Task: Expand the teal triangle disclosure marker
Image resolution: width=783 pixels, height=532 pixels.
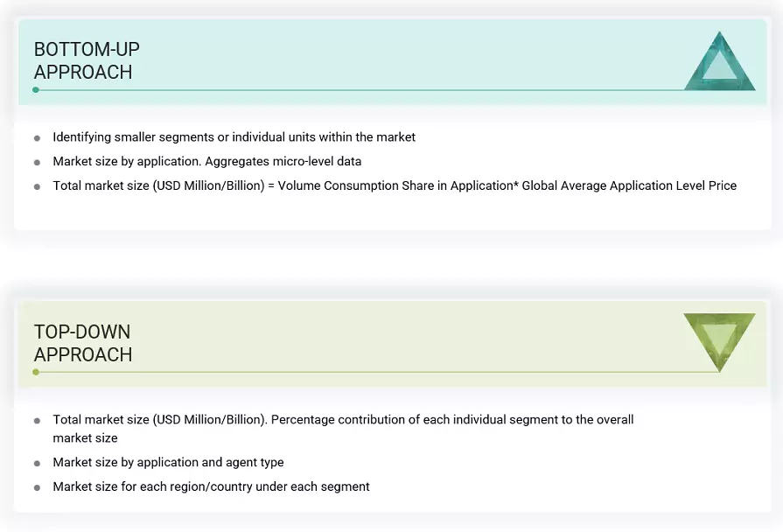Action: point(719,61)
